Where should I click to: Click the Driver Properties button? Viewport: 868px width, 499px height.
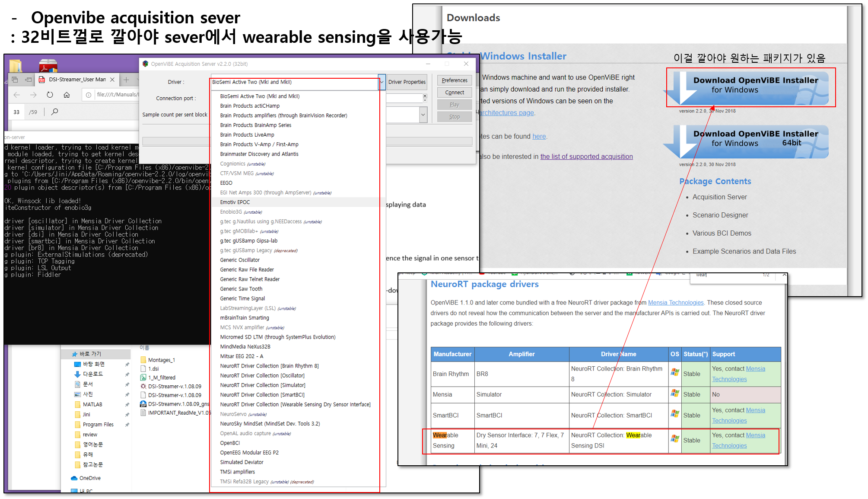[407, 82]
